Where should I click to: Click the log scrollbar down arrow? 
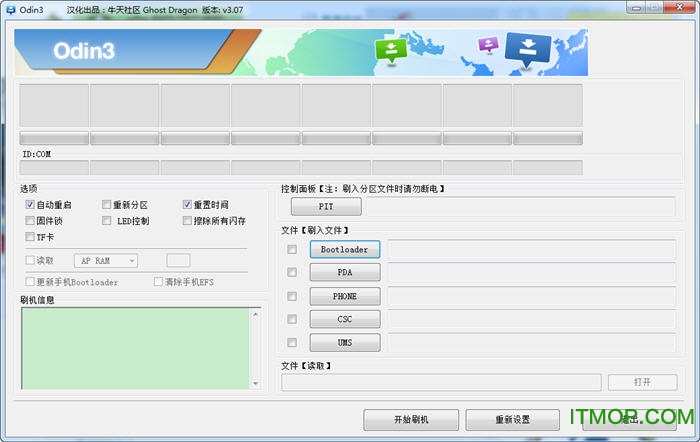(255, 383)
